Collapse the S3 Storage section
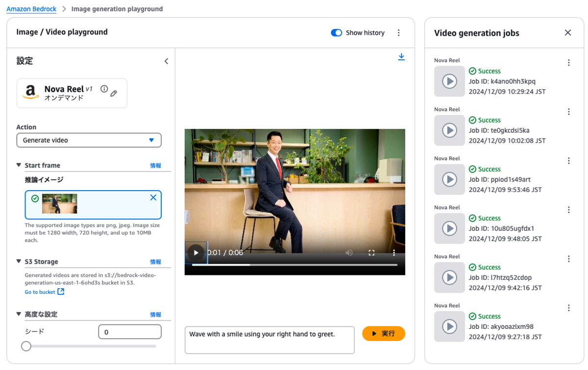The height and width of the screenshot is (370, 588). (x=19, y=262)
